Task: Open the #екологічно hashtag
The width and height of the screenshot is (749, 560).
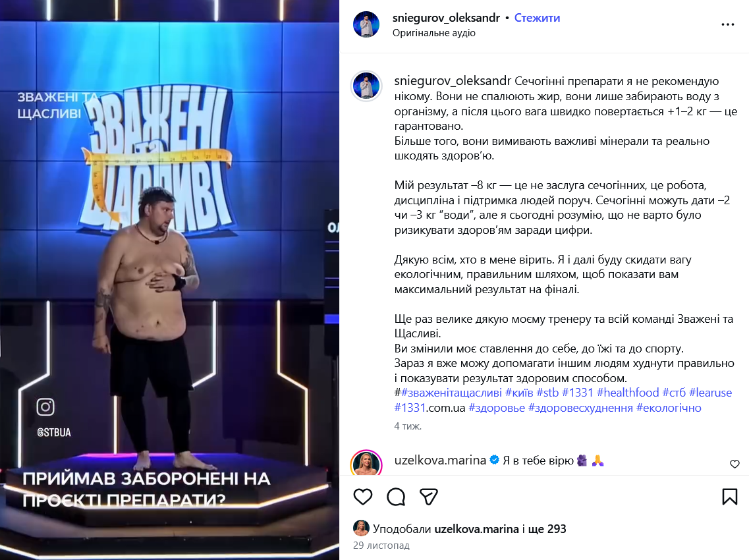Action: 669,408
